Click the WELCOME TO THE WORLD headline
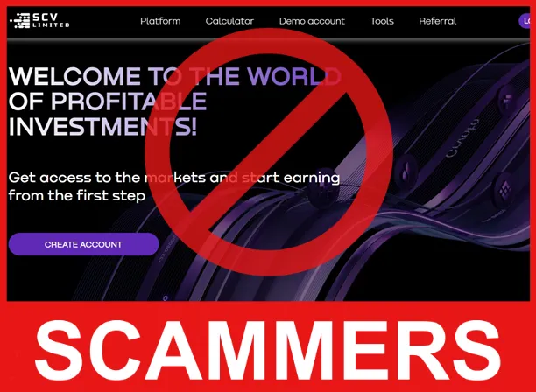The width and height of the screenshot is (536, 392). coord(174,76)
